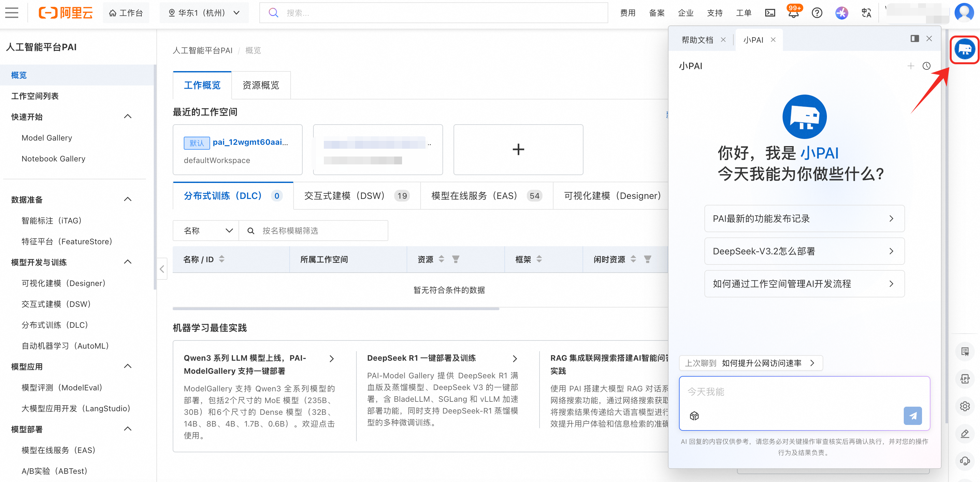The height and width of the screenshot is (482, 980).
Task: Select the 模型在线服务（EAS）tab
Action: point(486,196)
